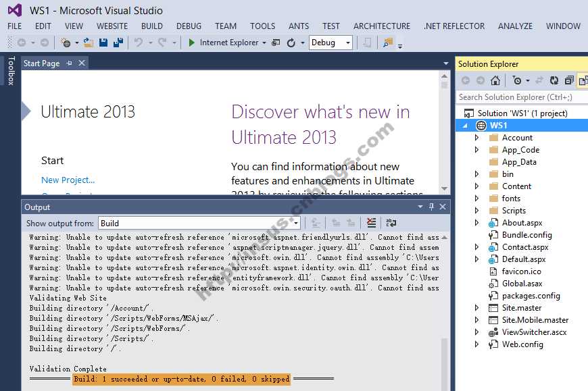This screenshot has height=391, width=588.
Task: Click Solution Explorer Home icon
Action: click(x=495, y=80)
